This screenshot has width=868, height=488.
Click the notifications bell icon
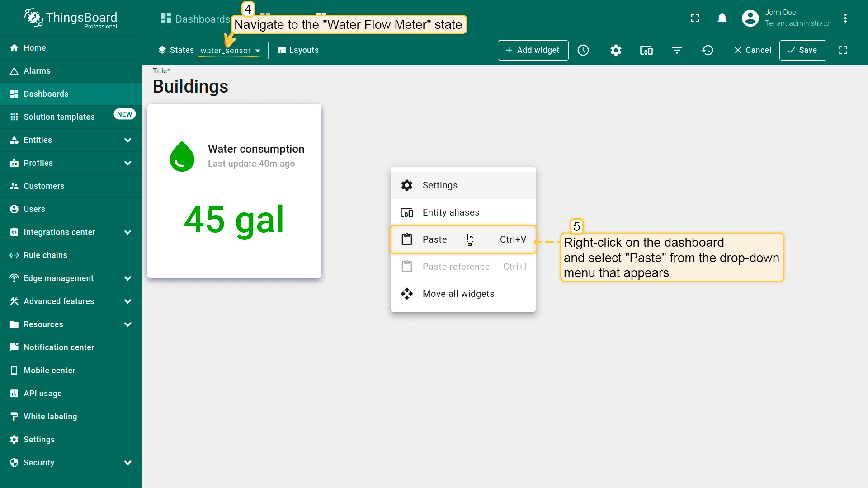722,18
